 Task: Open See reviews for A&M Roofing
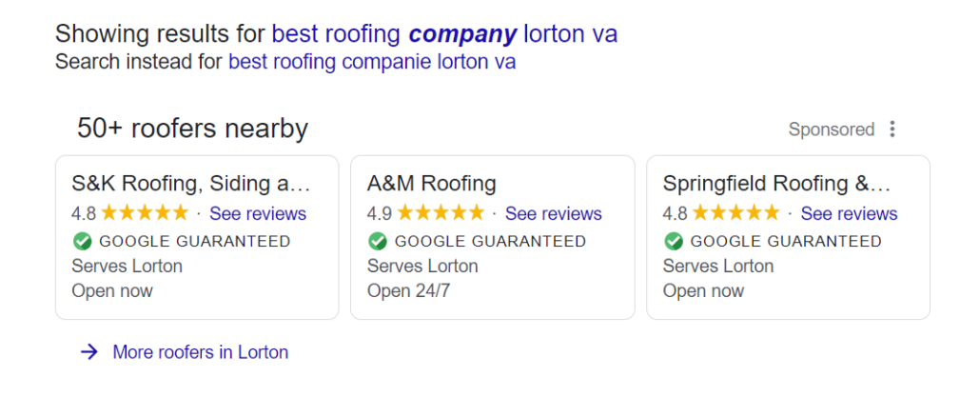[x=553, y=214]
